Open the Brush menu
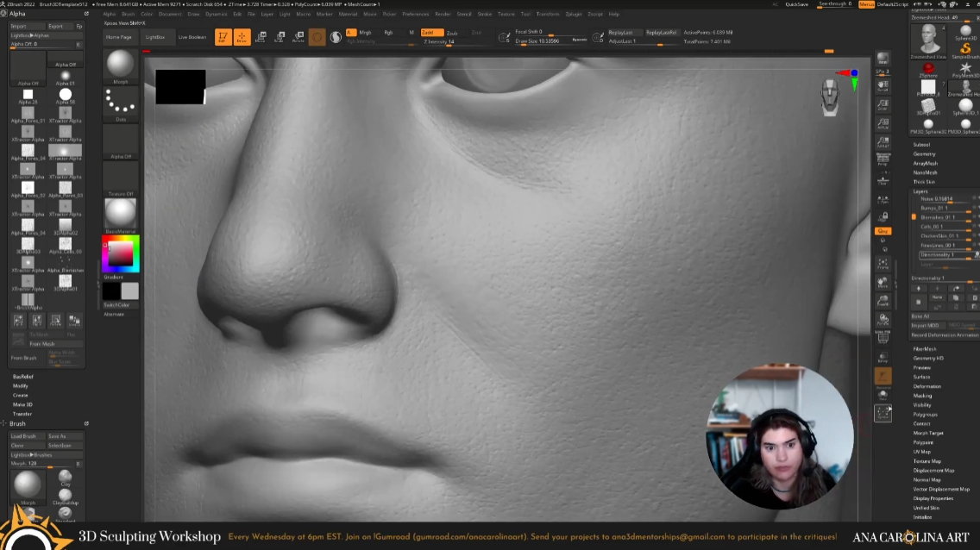Viewport: 980px width, 550px height. [129, 14]
